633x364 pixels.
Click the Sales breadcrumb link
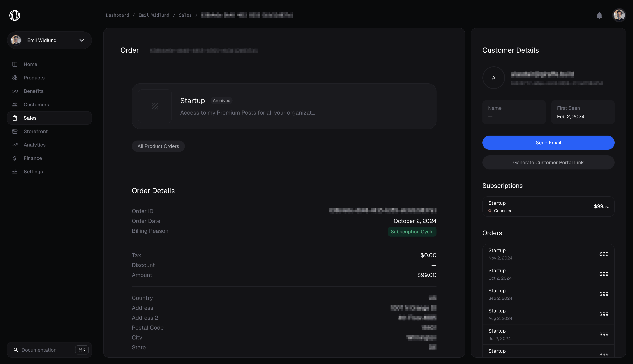tap(185, 15)
